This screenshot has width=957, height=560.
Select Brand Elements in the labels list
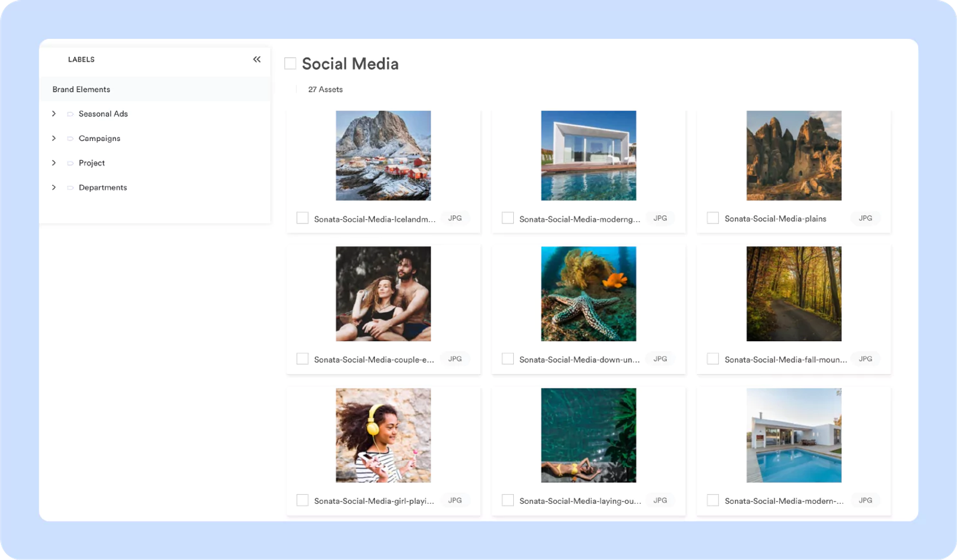(x=155, y=89)
